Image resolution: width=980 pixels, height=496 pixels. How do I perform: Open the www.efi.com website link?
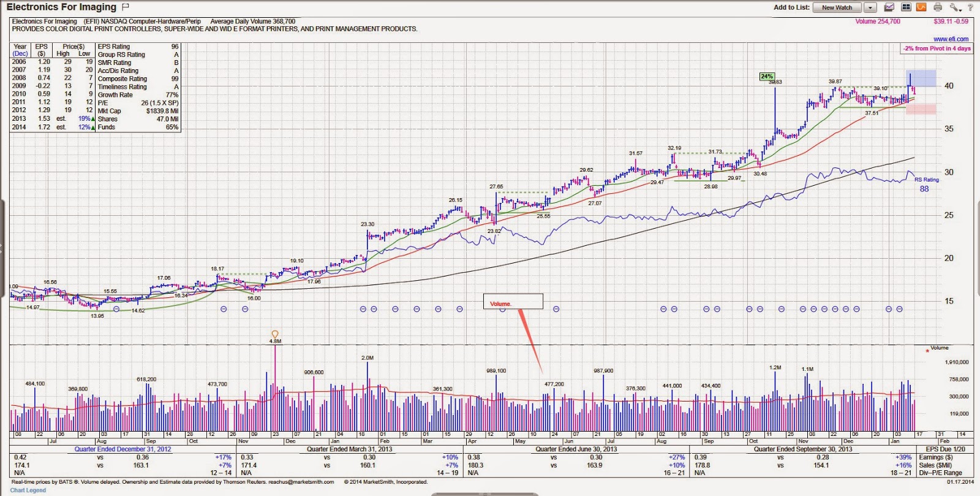point(951,39)
